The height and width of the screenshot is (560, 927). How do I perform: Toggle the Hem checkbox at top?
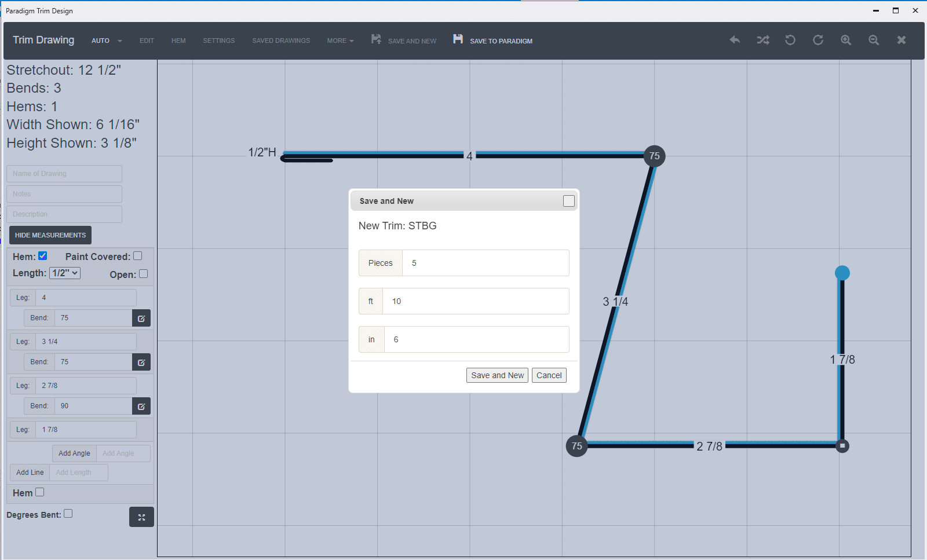point(42,256)
